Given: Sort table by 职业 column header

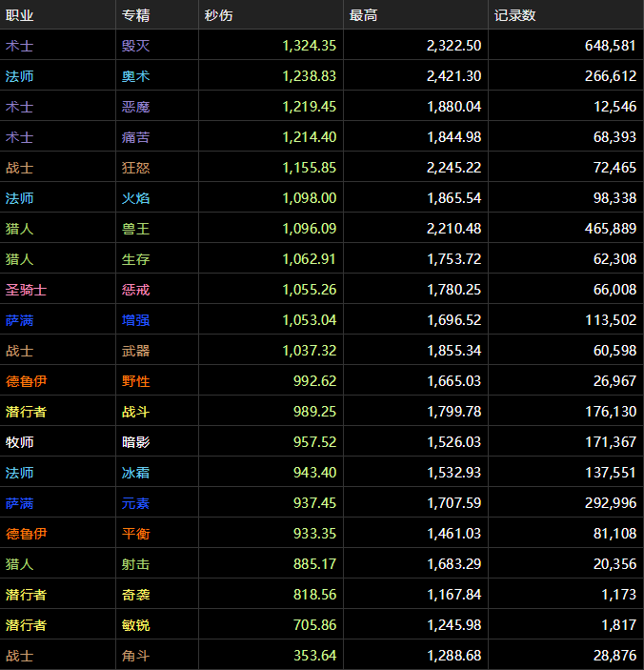Looking at the screenshot, I should tap(20, 15).
